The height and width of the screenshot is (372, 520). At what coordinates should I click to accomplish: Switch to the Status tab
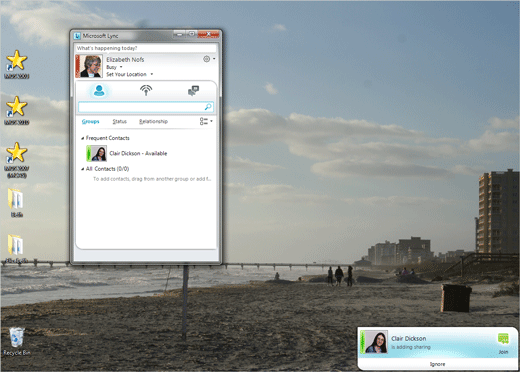(x=119, y=121)
